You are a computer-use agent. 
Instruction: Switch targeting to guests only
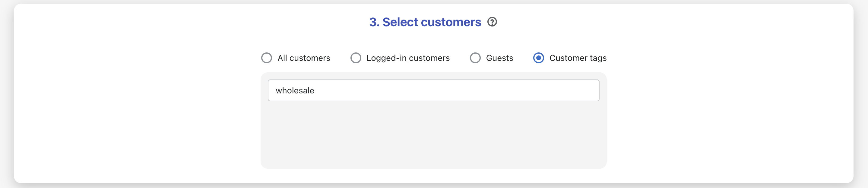click(475, 58)
